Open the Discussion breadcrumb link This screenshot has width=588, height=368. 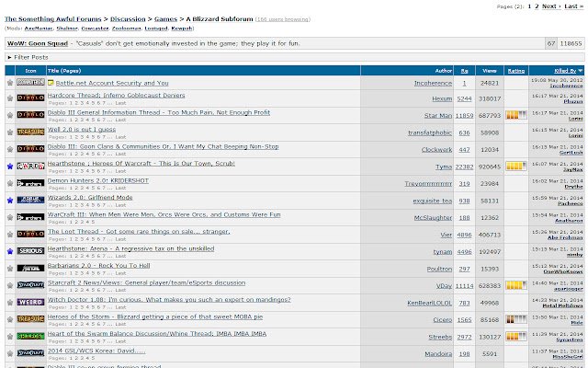point(128,18)
